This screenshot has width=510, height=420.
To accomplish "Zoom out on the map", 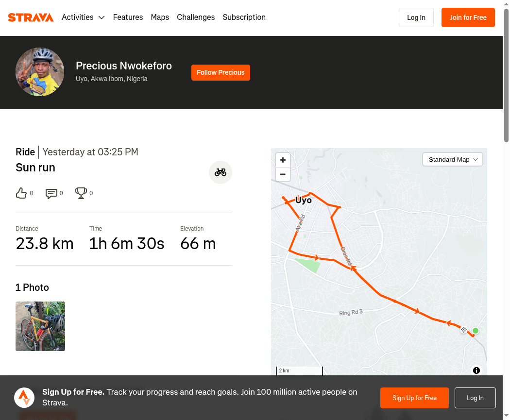I will tap(283, 174).
